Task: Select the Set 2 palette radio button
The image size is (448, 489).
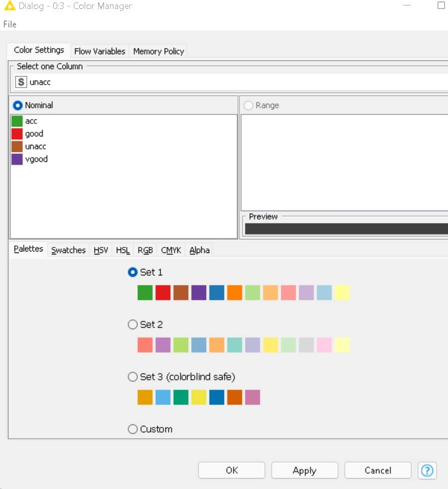Action: point(133,325)
